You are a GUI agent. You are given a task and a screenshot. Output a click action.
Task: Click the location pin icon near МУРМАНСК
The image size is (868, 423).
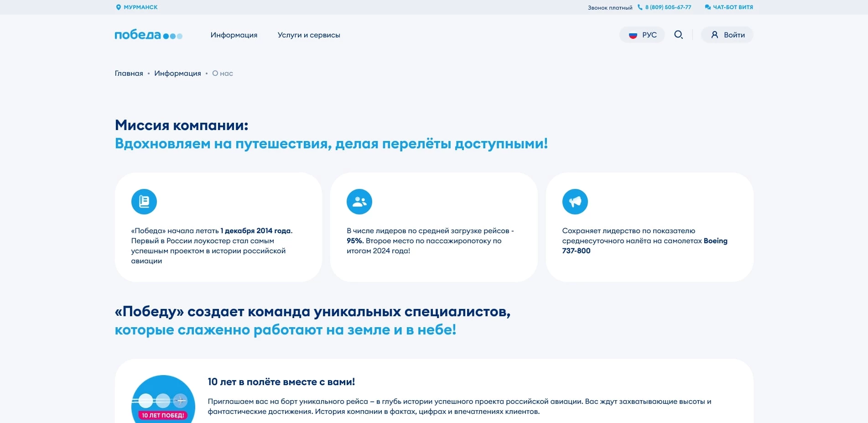pyautogui.click(x=118, y=7)
